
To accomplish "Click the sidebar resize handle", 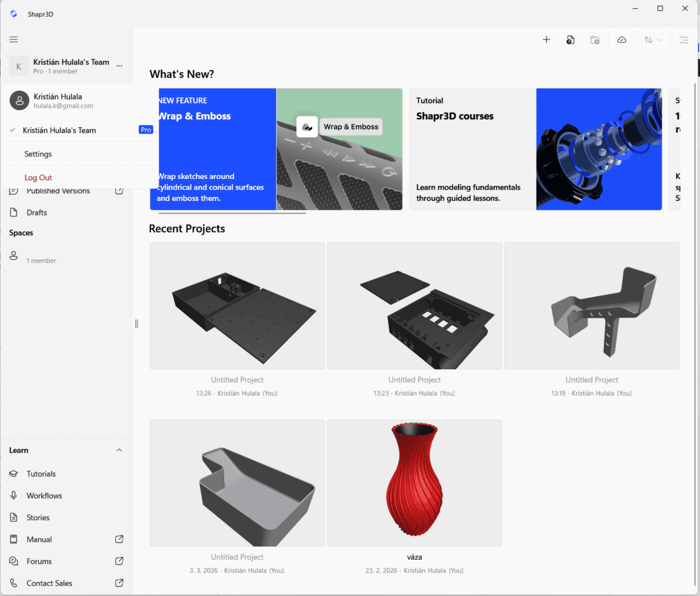I will [136, 324].
